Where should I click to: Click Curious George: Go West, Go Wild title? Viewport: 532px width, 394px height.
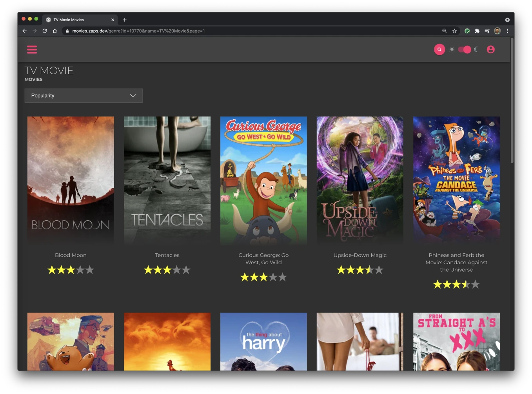(263, 259)
